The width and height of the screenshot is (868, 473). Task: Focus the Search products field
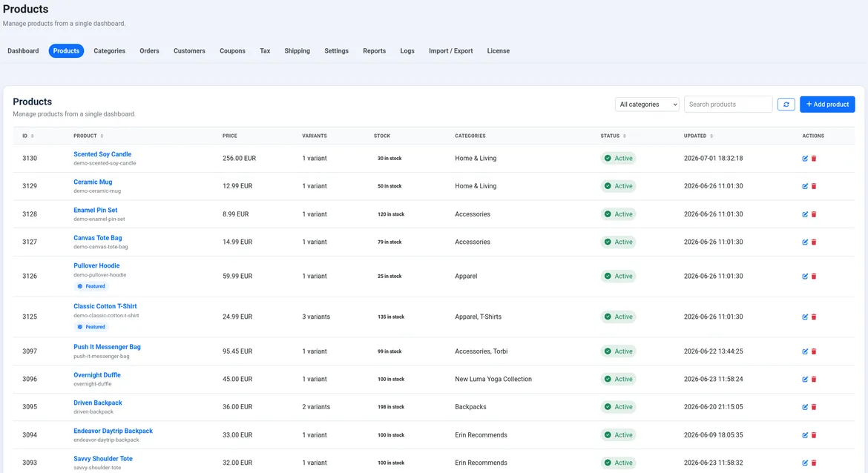point(728,104)
